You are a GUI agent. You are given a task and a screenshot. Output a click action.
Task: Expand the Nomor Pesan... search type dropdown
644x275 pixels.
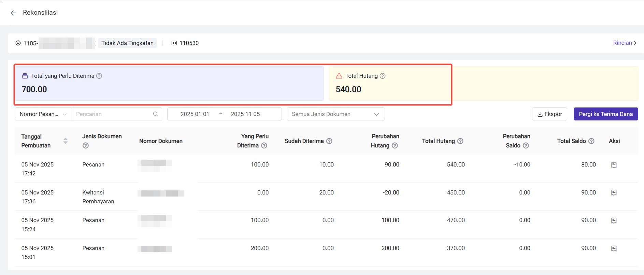click(43, 114)
